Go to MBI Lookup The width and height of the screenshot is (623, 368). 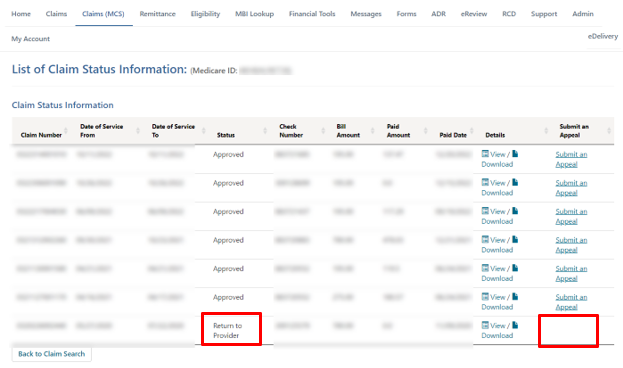click(254, 14)
